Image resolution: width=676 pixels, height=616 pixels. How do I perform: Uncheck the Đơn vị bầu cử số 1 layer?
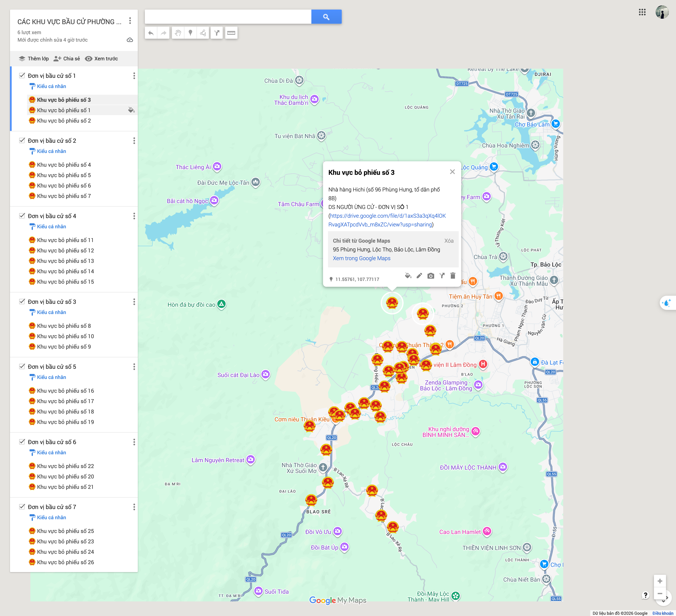click(x=22, y=76)
